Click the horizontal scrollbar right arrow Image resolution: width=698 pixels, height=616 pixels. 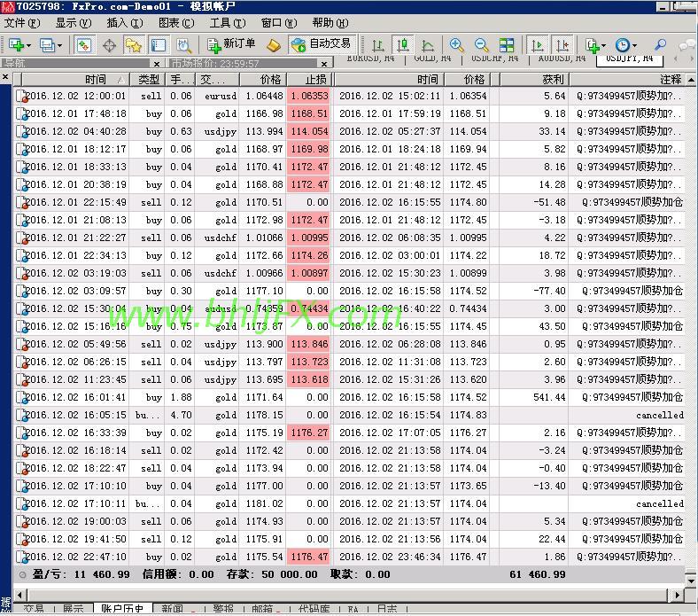tap(677, 594)
